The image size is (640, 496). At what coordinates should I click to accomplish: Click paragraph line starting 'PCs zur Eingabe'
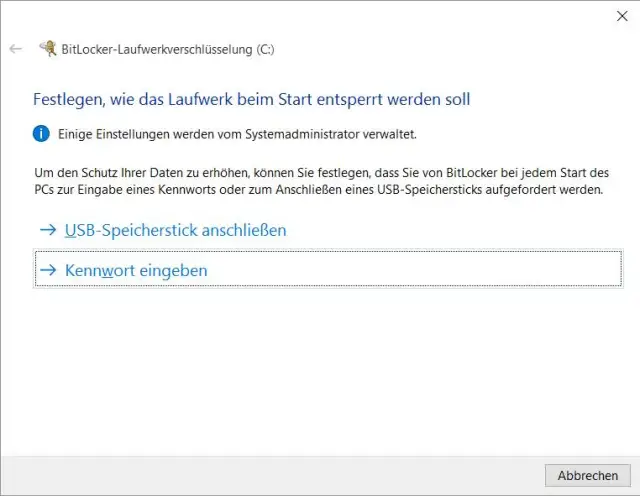[x=318, y=189]
